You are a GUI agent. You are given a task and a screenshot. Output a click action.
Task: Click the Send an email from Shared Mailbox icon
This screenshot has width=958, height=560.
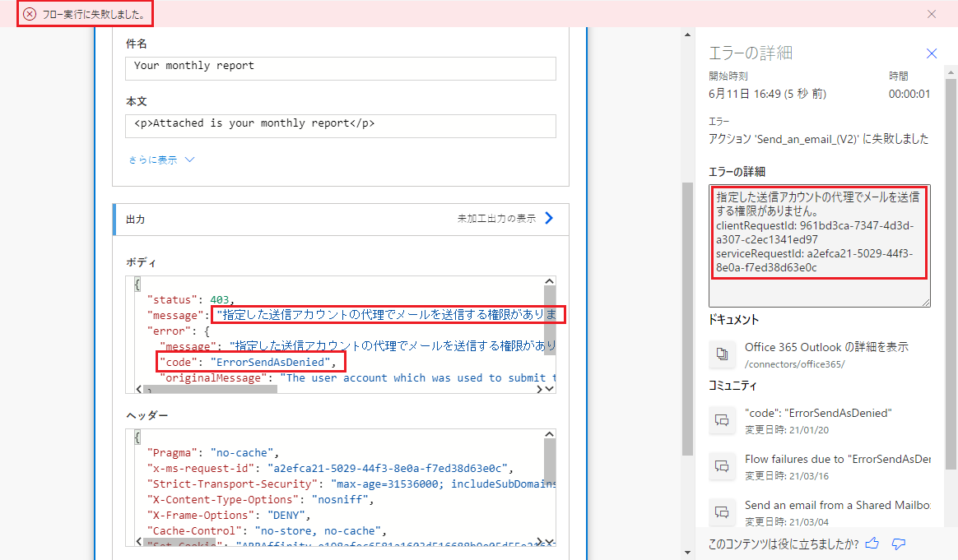click(722, 511)
